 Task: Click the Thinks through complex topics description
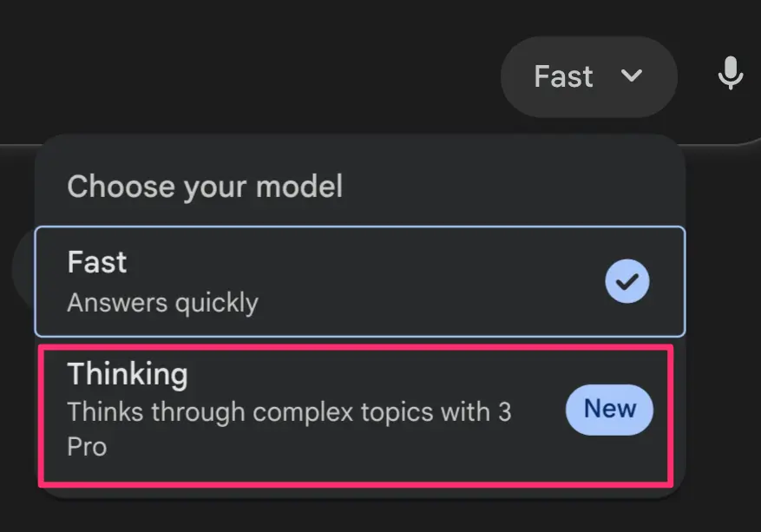[291, 411]
